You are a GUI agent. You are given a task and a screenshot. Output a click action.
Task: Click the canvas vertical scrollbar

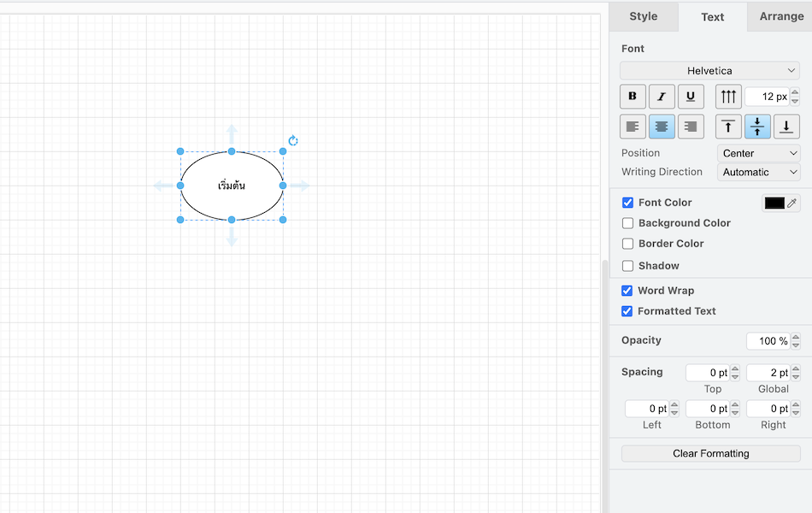click(605, 386)
